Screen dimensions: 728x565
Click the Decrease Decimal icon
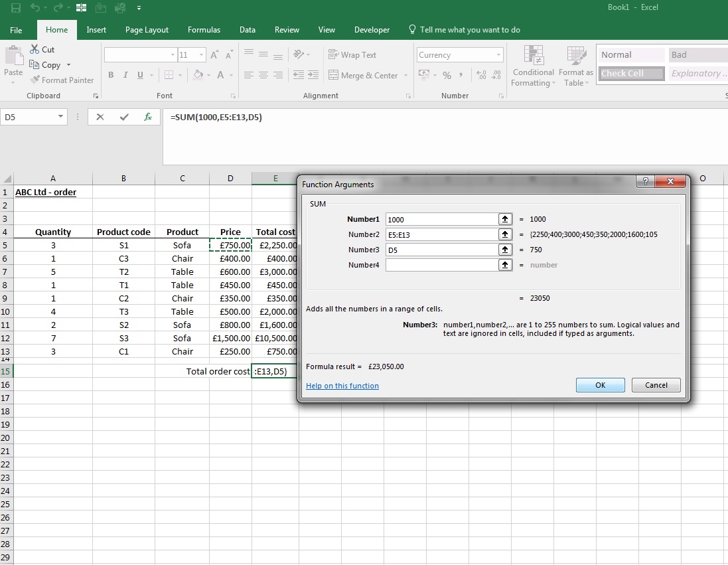(x=496, y=75)
